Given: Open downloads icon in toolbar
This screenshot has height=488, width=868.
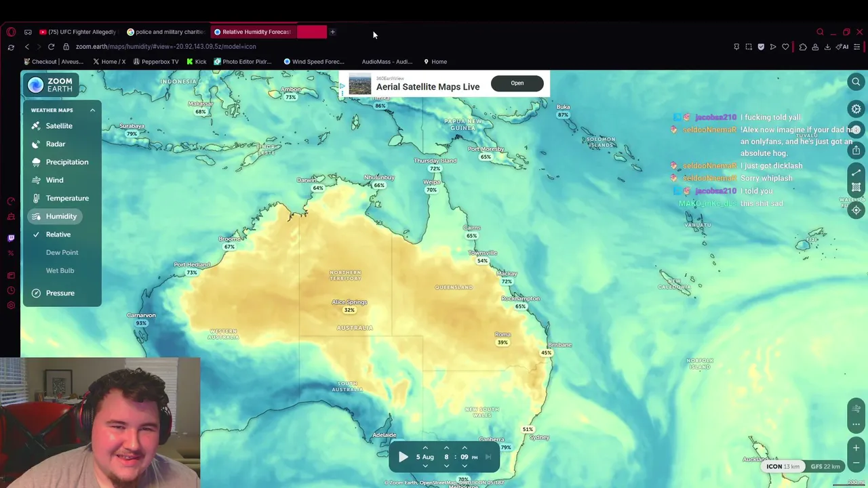Looking at the screenshot, I should tap(827, 47).
